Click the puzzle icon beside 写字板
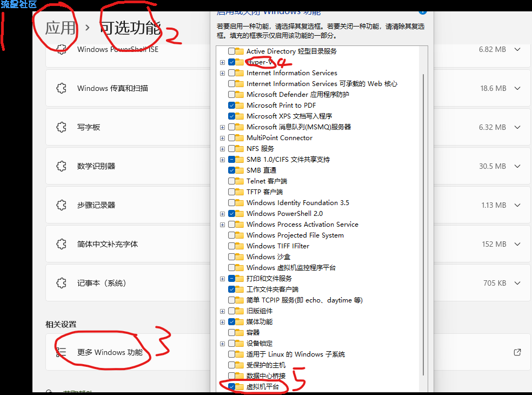 pos(61,127)
